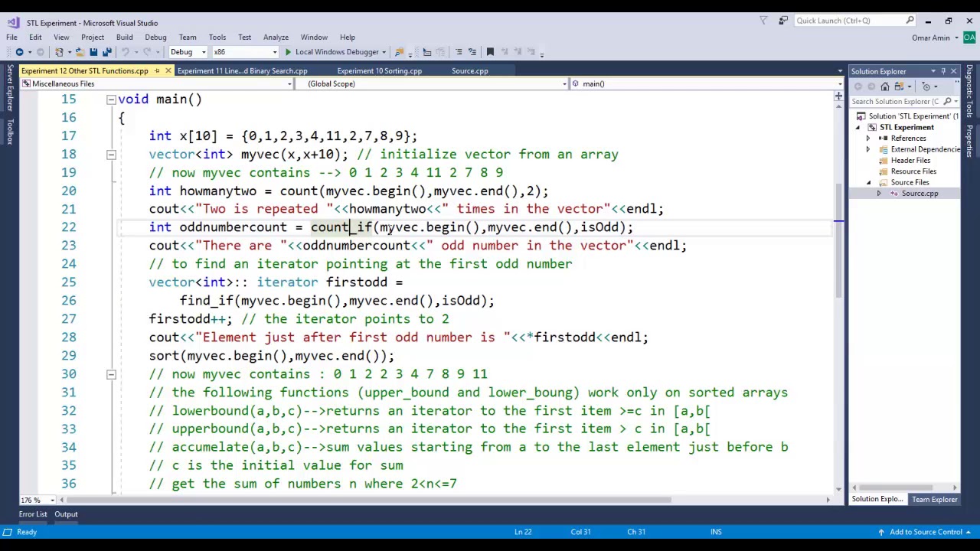This screenshot has height=551, width=980.
Task: Close the Experiment 12 Other STL Functions tab
Action: coord(168,71)
